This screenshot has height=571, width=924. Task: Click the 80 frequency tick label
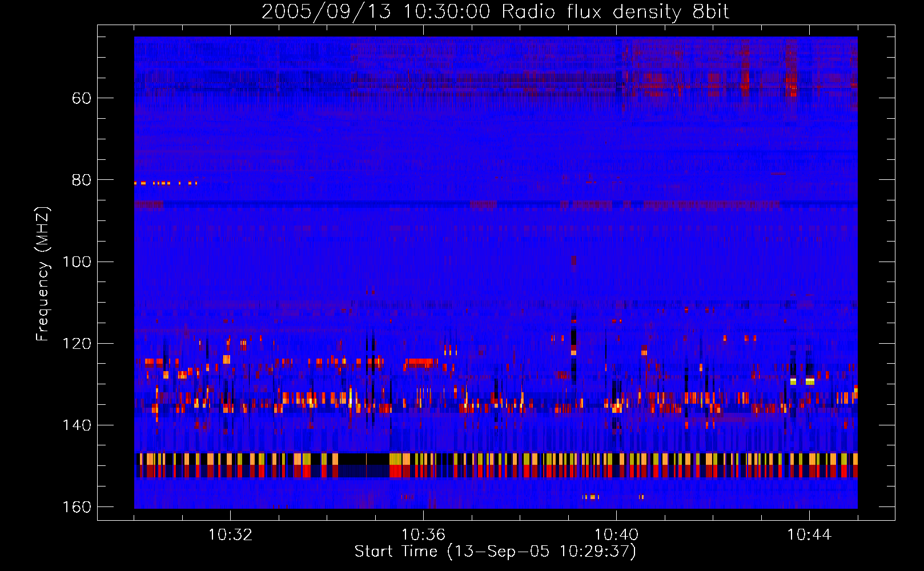click(x=82, y=180)
